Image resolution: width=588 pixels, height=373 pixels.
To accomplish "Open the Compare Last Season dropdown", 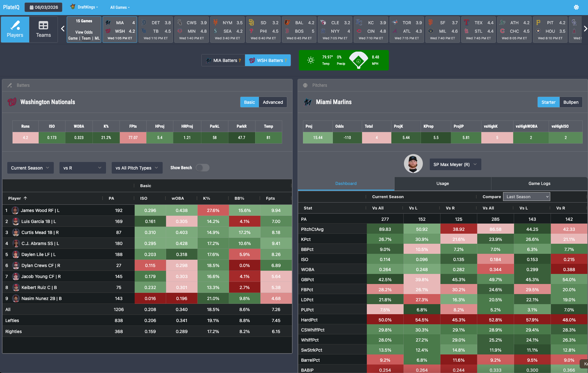I will pyautogui.click(x=527, y=197).
